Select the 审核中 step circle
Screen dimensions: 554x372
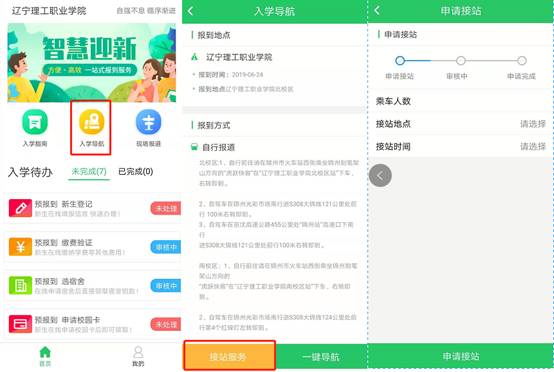point(460,61)
